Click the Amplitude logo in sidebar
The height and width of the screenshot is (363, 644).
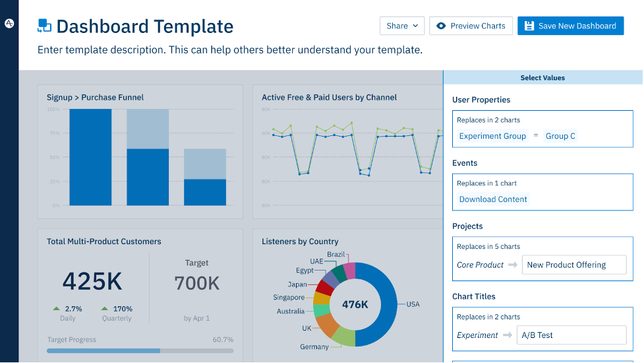9,24
